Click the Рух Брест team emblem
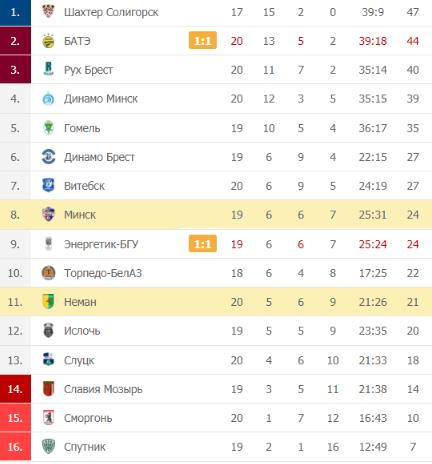The image size is (432, 464). [x=48, y=69]
